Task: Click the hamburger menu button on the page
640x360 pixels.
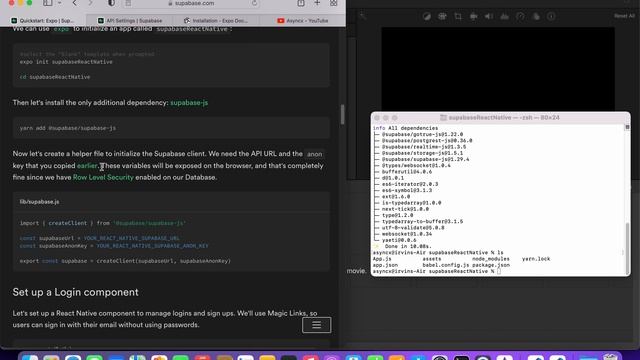Action: coord(316,325)
